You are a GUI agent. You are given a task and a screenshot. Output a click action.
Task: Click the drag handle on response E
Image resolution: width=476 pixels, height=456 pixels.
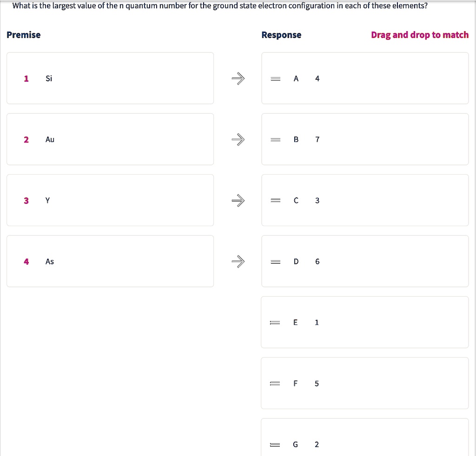tap(275, 322)
